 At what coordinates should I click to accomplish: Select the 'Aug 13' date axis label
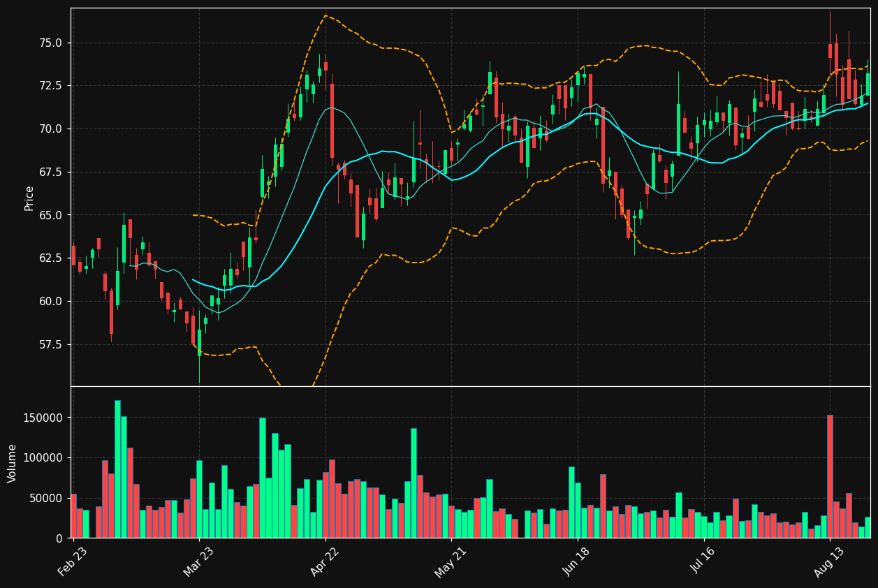coord(829,562)
